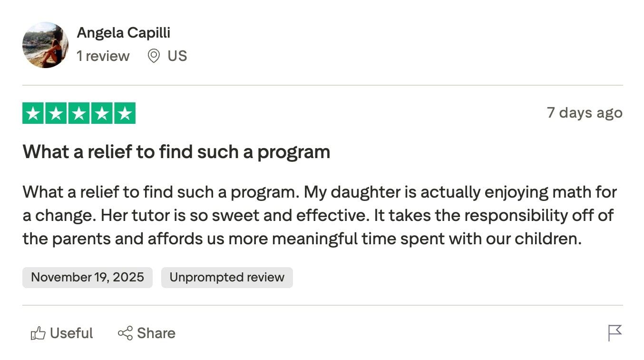Select the full review body text
644x360 pixels.
(319, 215)
